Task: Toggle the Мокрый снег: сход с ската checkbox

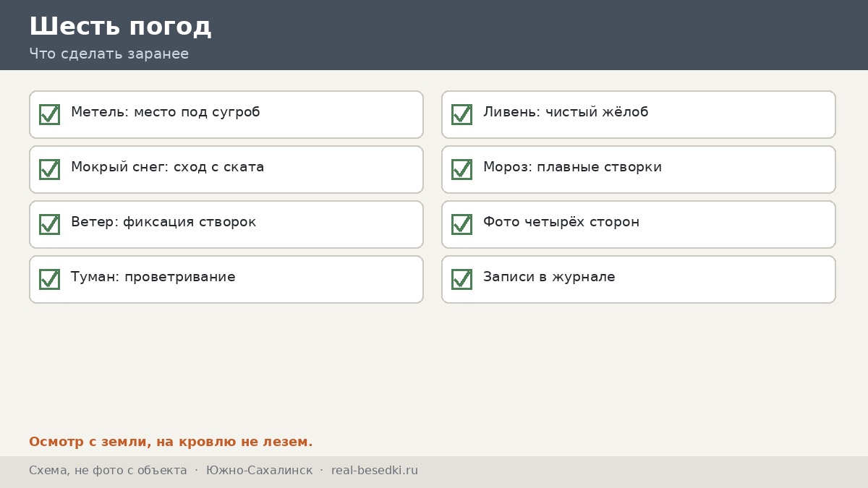Action: (x=49, y=169)
